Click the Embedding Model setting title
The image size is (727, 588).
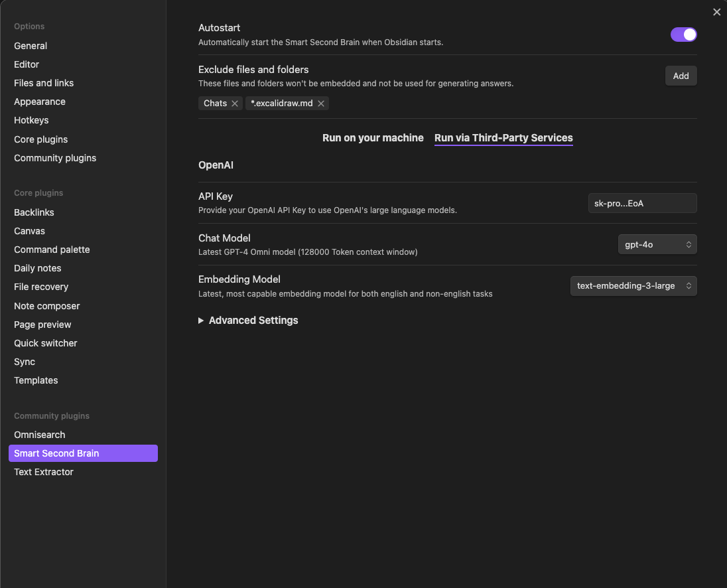pyautogui.click(x=239, y=279)
